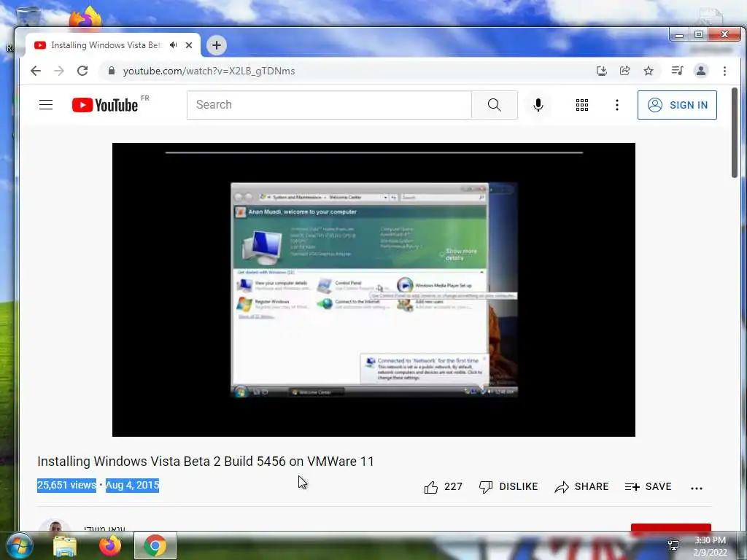Click SAVE to add video to playlist
The width and height of the screenshot is (747, 560).
coord(648,486)
